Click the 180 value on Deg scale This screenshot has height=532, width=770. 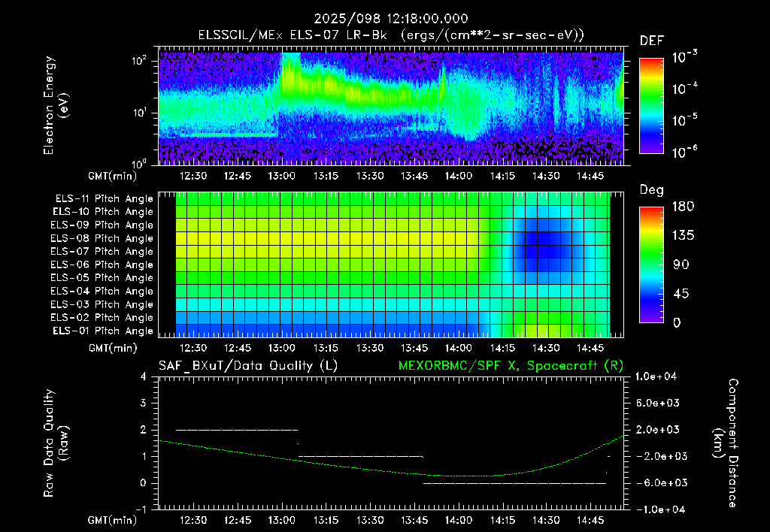pos(683,207)
